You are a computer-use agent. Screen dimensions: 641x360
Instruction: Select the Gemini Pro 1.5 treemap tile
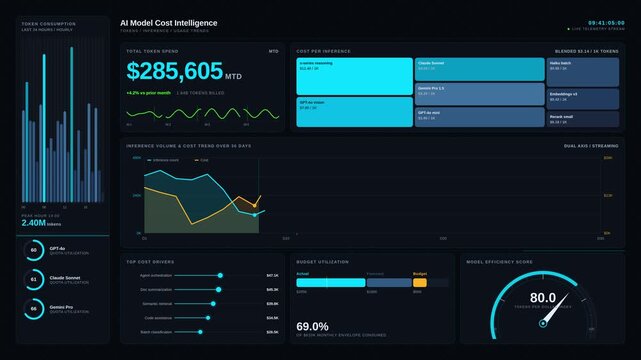click(x=480, y=94)
